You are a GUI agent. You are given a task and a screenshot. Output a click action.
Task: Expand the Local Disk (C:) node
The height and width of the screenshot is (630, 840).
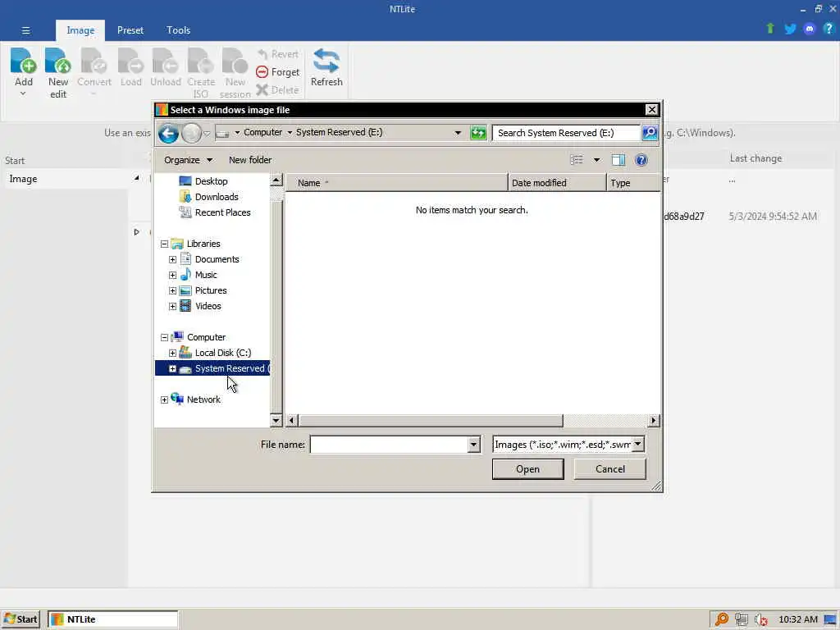[172, 353]
